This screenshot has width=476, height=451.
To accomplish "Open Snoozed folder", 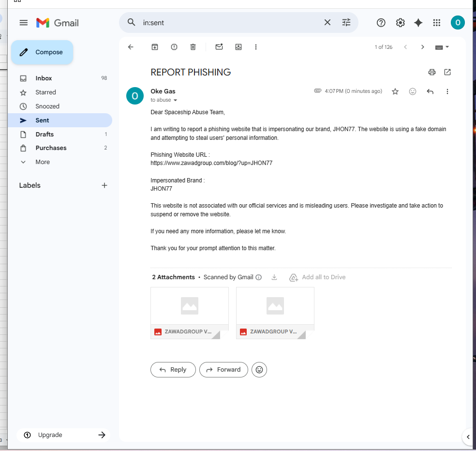I will coord(60,106).
